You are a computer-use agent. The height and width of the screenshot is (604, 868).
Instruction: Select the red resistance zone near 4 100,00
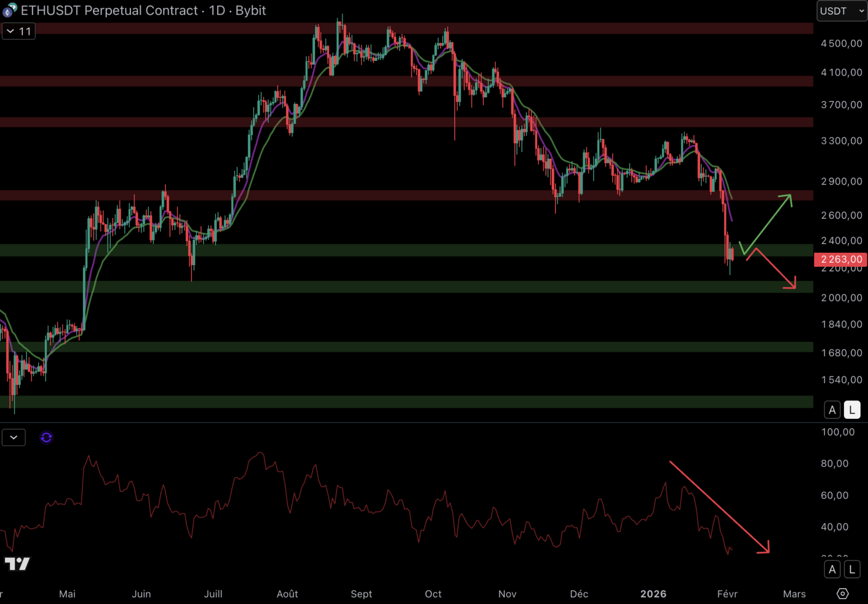click(392, 81)
